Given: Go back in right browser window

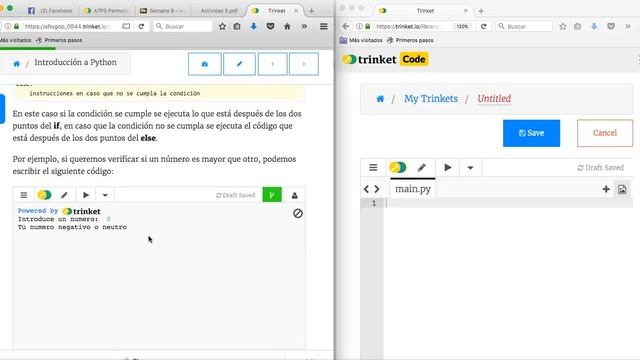Looking at the screenshot, I should [346, 27].
